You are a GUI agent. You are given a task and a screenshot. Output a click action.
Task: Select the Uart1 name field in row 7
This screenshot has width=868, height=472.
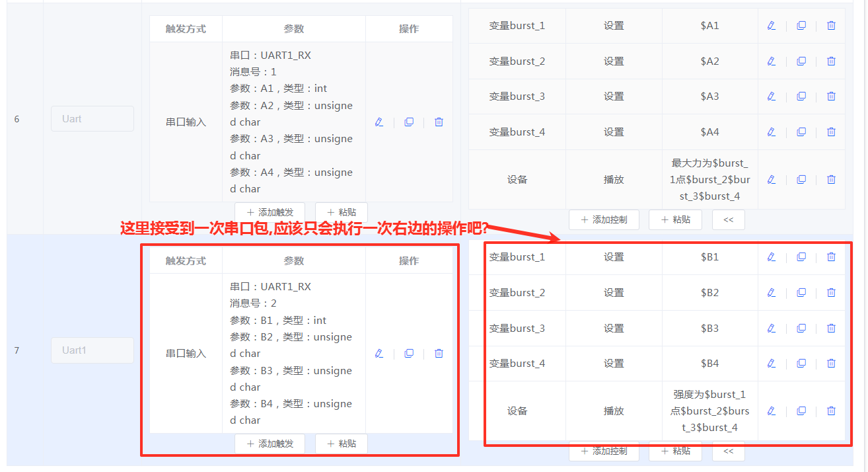[x=92, y=350]
